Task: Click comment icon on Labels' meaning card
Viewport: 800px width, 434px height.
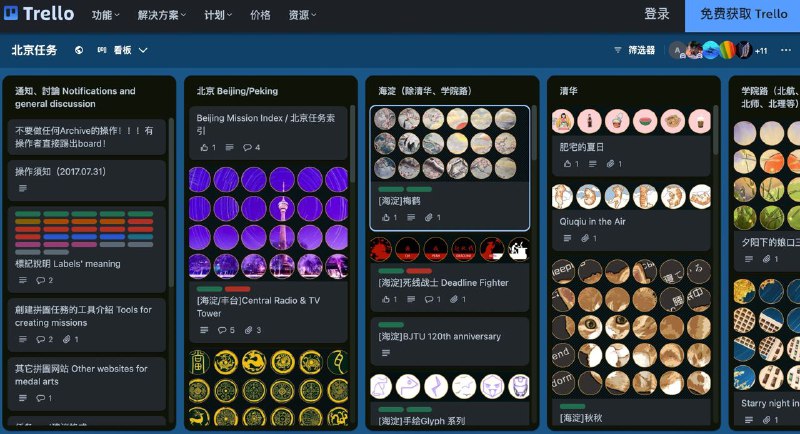Action: click(41, 280)
